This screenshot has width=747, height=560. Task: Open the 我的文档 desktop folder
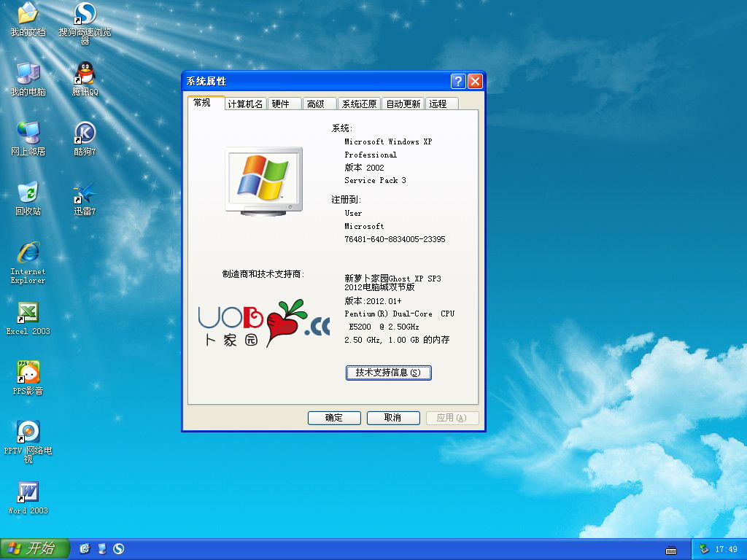click(28, 14)
